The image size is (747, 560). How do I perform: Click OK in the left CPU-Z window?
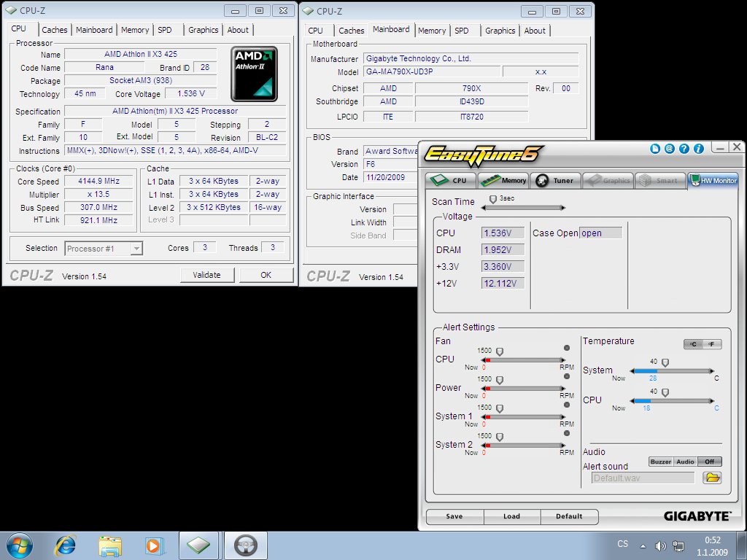point(266,275)
